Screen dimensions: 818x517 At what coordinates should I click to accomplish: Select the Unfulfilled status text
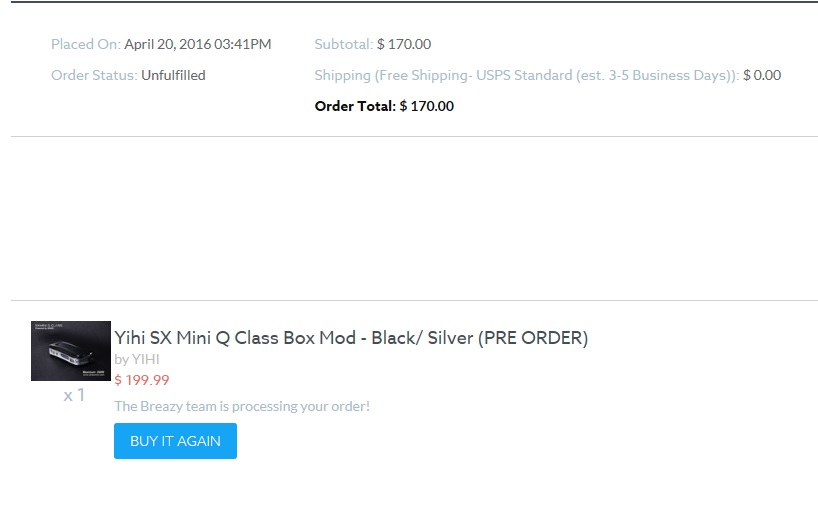(173, 75)
